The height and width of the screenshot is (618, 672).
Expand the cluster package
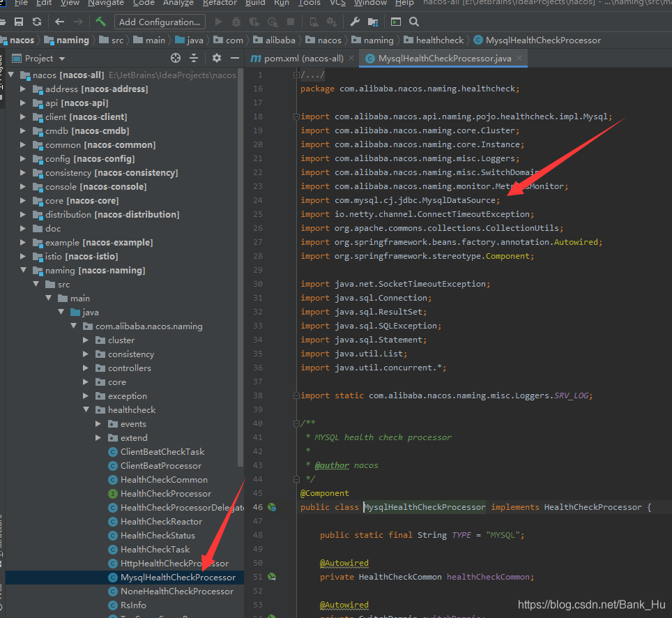pyautogui.click(x=86, y=340)
